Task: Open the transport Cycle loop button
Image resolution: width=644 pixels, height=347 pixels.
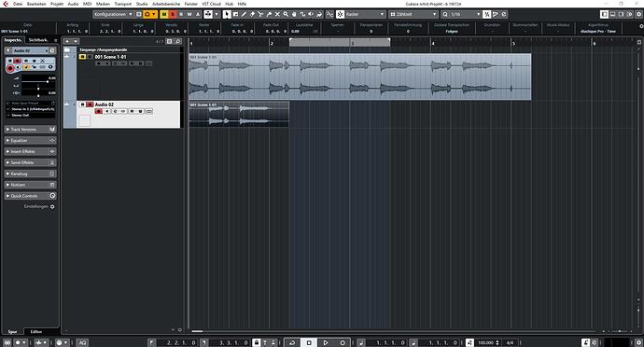Action: (292, 342)
